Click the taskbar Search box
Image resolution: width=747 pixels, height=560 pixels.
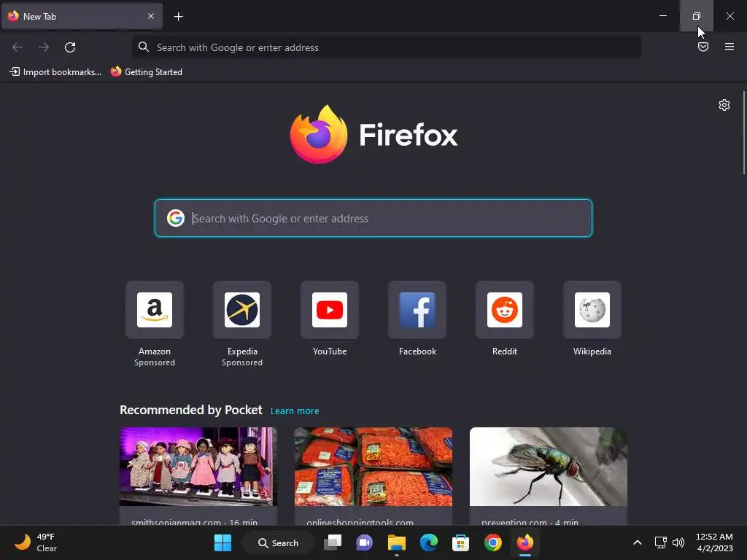pyautogui.click(x=278, y=542)
